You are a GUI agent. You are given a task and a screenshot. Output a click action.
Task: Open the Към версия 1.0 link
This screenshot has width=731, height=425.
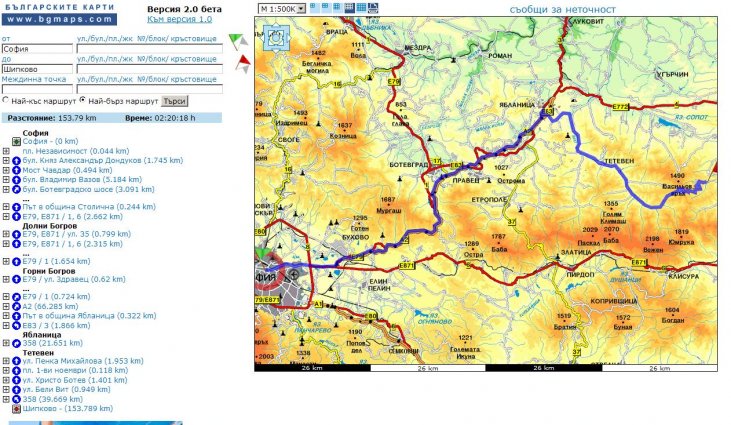179,19
